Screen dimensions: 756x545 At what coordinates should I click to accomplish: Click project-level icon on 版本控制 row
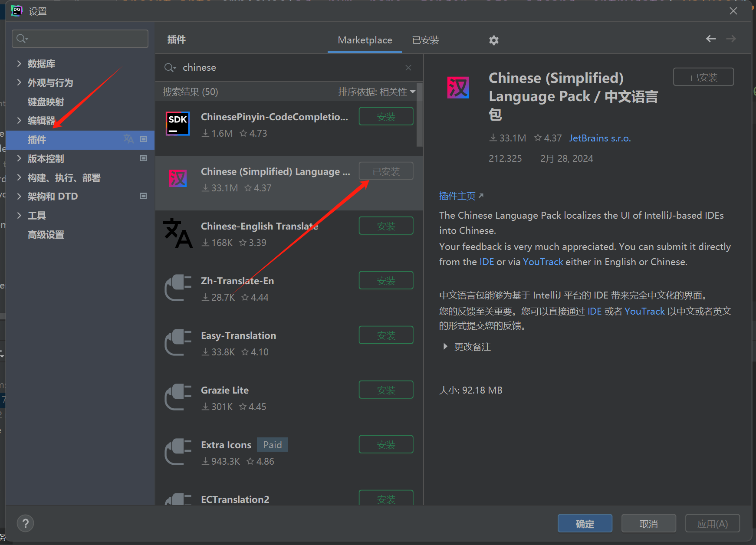point(143,158)
